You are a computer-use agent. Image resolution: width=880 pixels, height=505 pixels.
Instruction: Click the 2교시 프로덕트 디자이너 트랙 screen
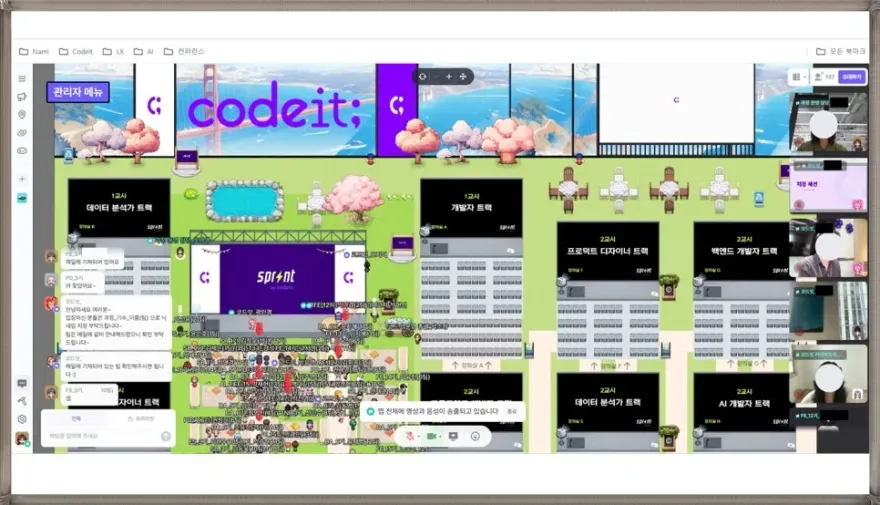[x=608, y=251]
